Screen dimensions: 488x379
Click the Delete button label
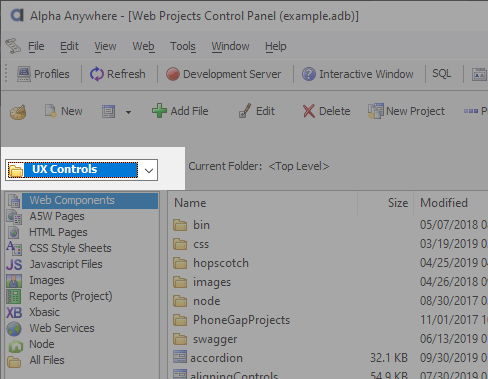click(335, 111)
